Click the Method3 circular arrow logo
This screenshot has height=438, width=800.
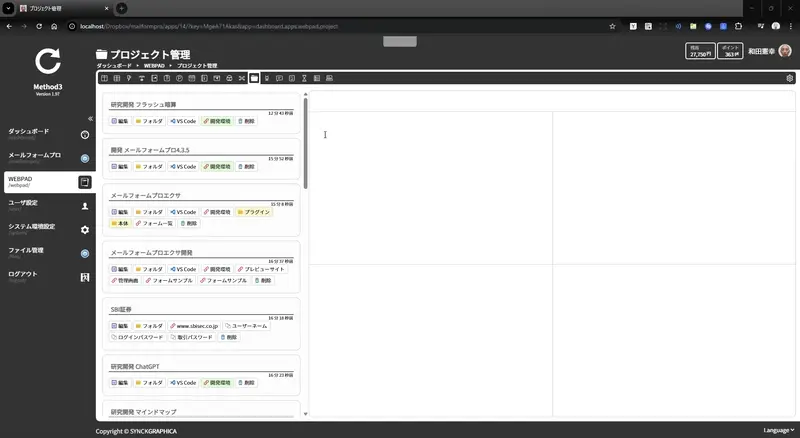48,62
